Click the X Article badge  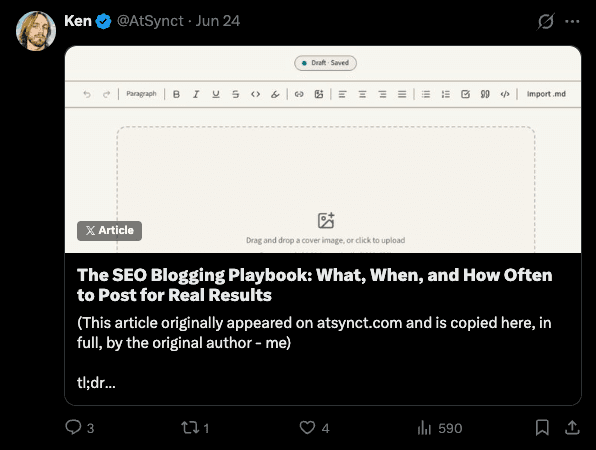coord(109,231)
